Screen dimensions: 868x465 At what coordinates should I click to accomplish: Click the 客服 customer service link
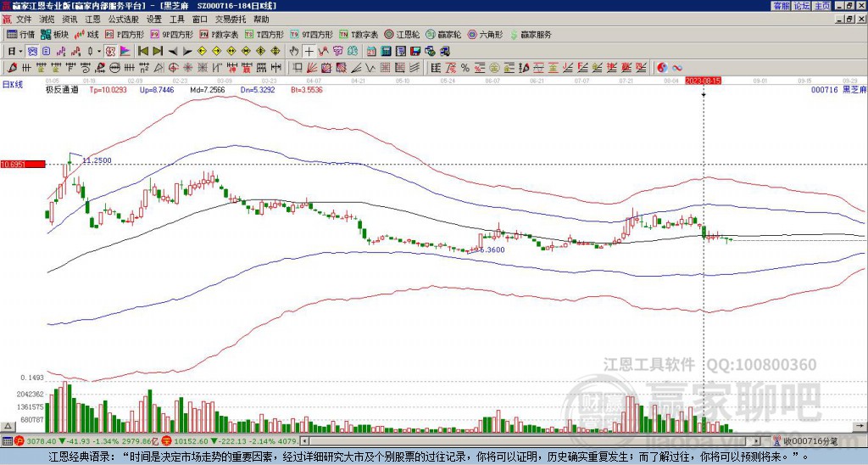tap(781, 5)
